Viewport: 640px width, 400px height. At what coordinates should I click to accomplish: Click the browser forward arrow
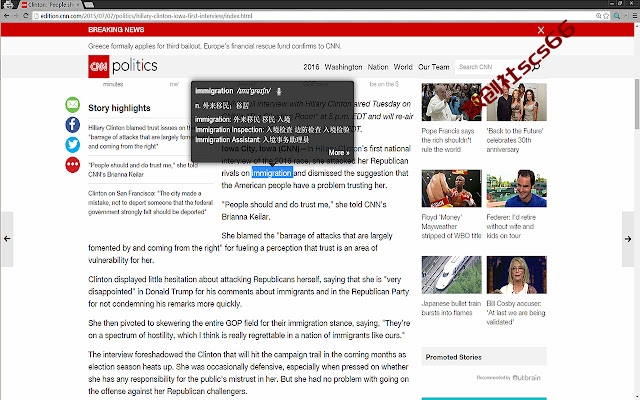pyautogui.click(x=16, y=16)
